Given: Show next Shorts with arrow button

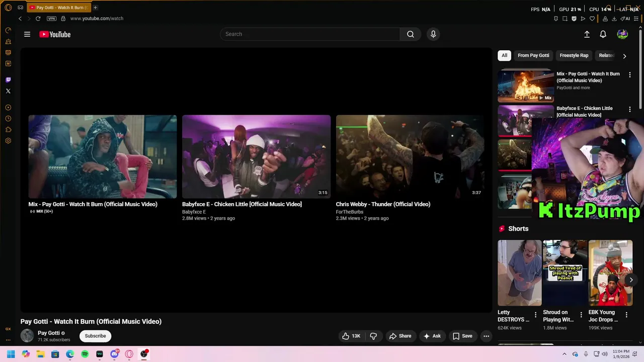Looking at the screenshot, I should (x=631, y=280).
